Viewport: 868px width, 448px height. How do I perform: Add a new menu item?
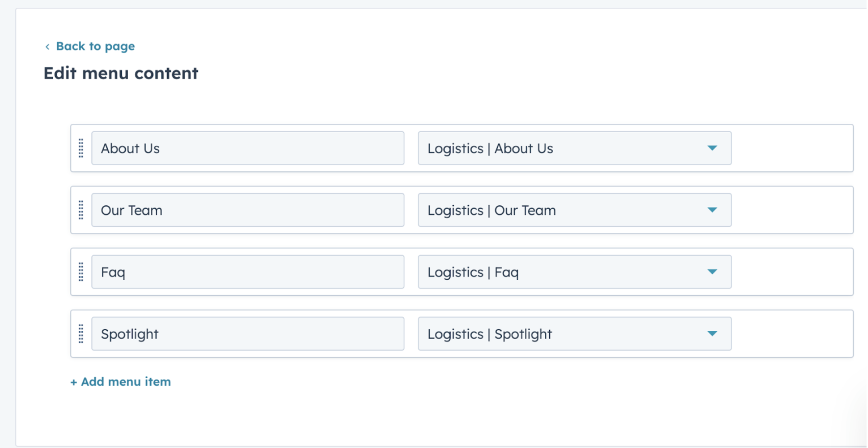click(121, 382)
